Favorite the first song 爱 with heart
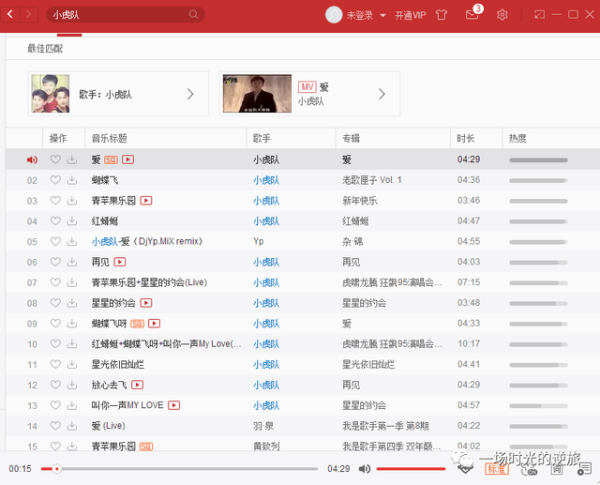 pyautogui.click(x=56, y=160)
